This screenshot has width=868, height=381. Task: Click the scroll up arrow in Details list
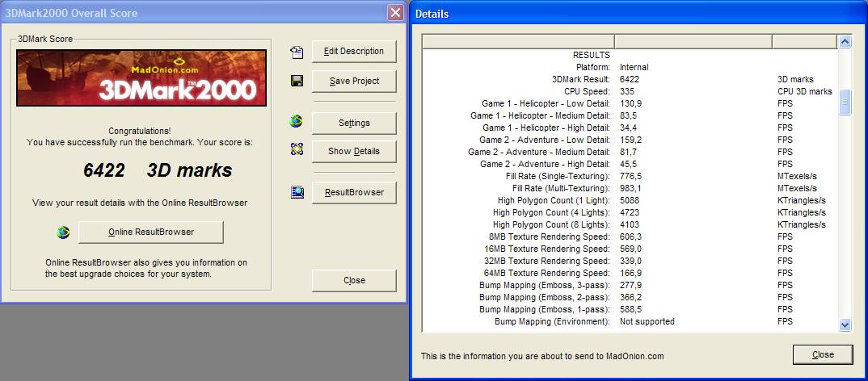(845, 41)
